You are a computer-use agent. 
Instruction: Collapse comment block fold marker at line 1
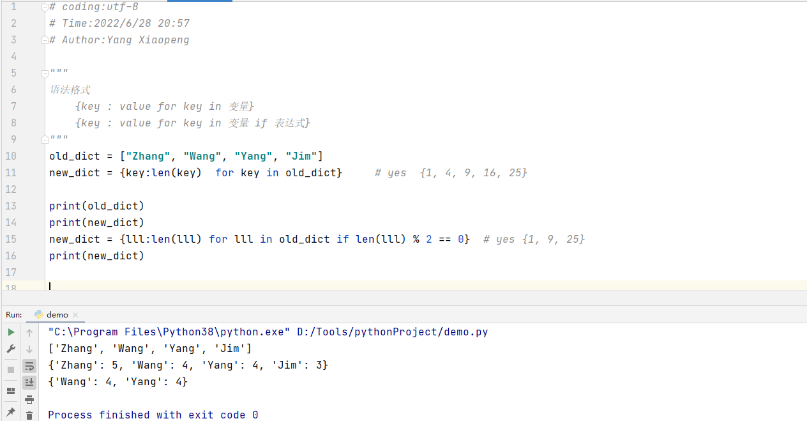tap(45, 7)
